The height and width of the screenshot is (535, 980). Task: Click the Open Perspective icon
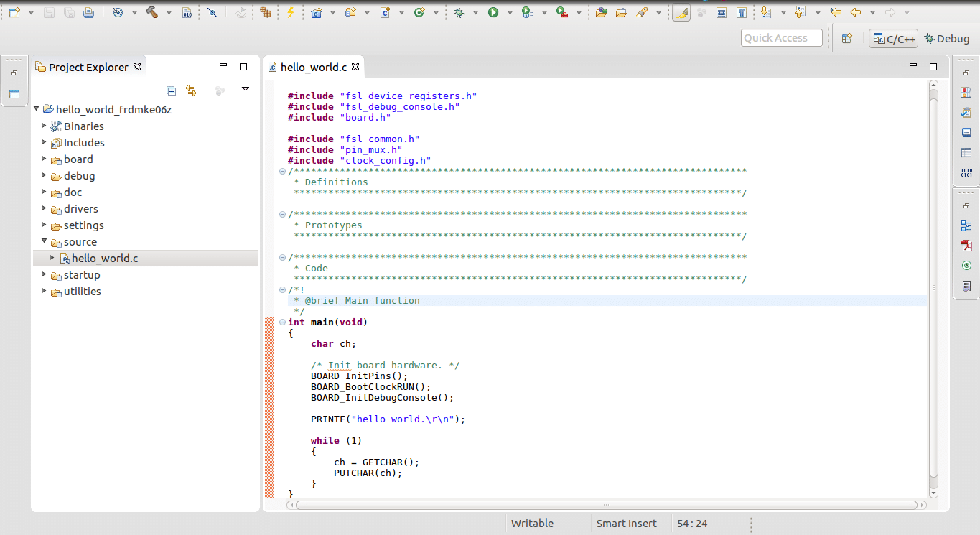click(847, 39)
